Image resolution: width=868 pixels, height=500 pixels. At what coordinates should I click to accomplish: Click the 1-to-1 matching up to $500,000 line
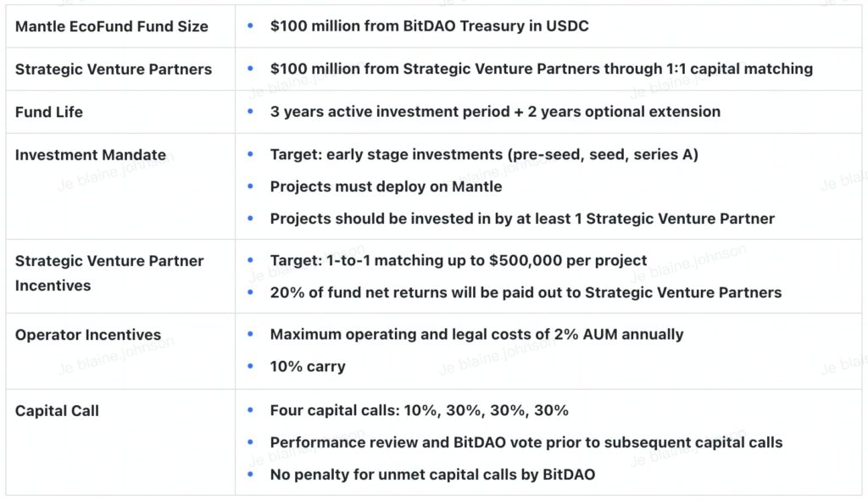pyautogui.click(x=459, y=261)
